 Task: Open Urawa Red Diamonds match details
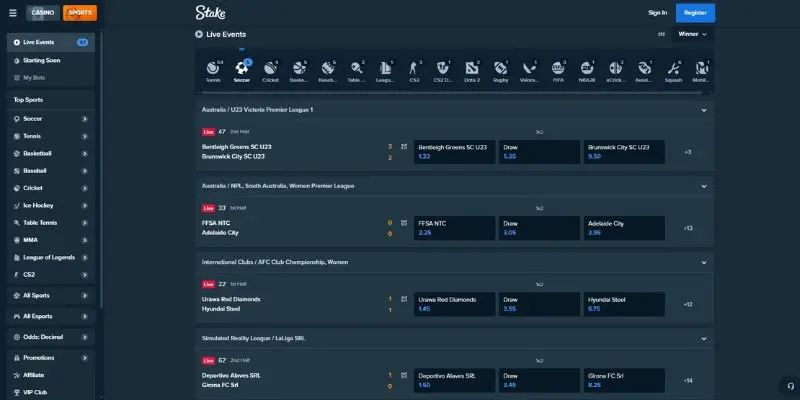(x=231, y=304)
